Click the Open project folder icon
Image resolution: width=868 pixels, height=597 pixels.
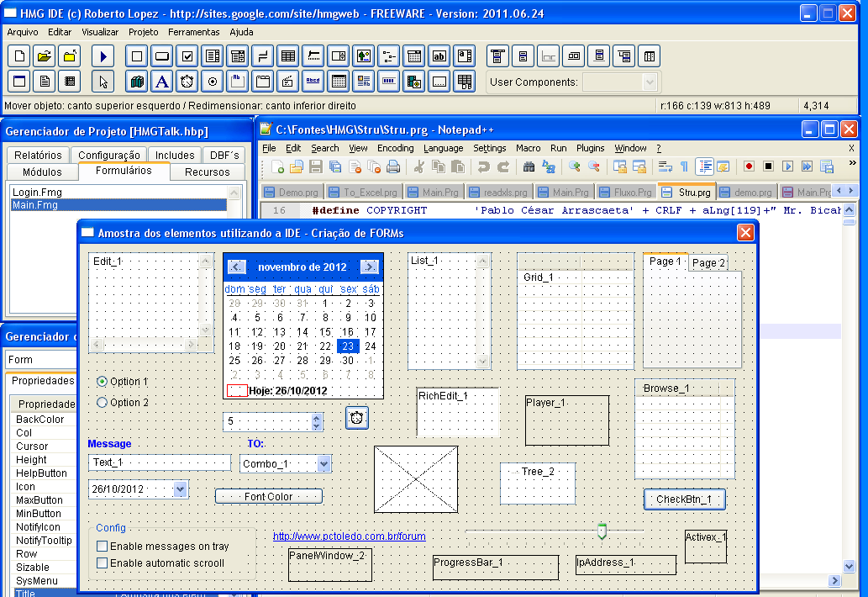45,56
